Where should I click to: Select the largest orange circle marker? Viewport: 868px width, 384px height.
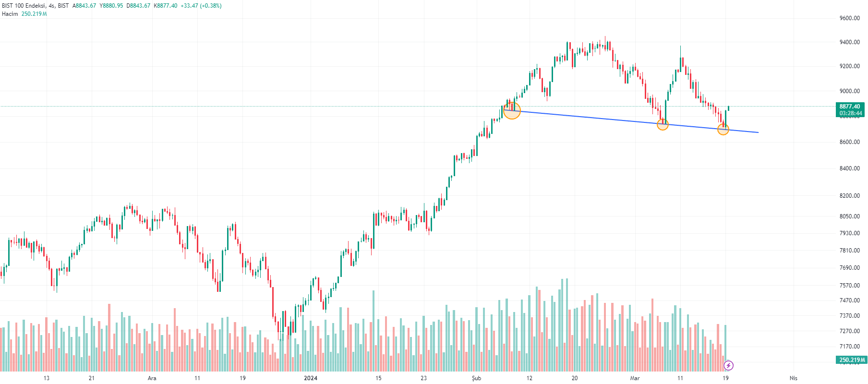coord(512,110)
